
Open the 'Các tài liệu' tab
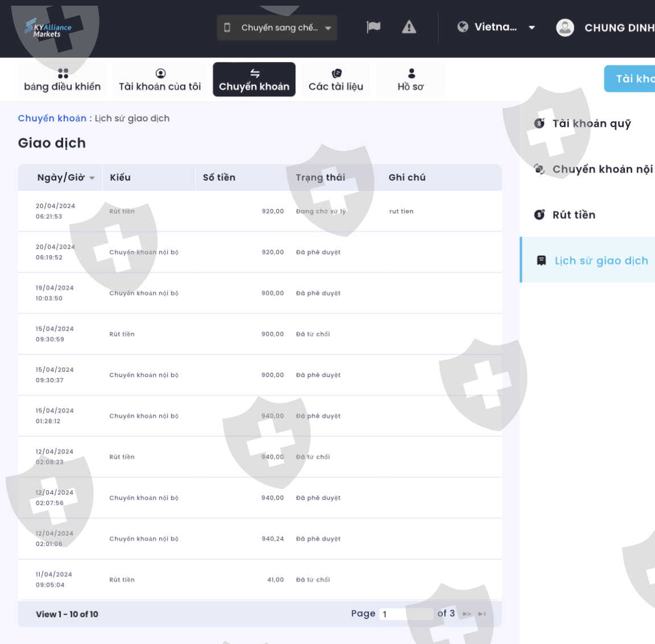pos(336,80)
